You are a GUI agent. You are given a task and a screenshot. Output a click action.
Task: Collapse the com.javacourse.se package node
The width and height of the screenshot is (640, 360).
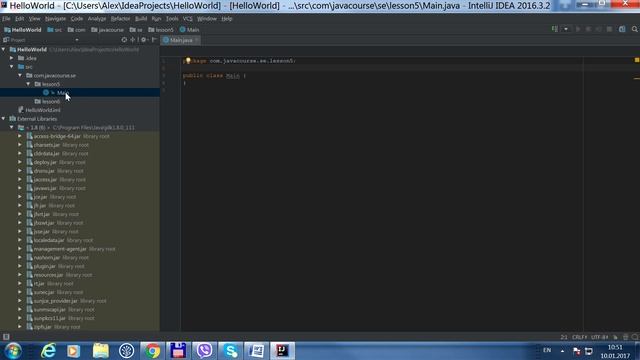(20, 76)
